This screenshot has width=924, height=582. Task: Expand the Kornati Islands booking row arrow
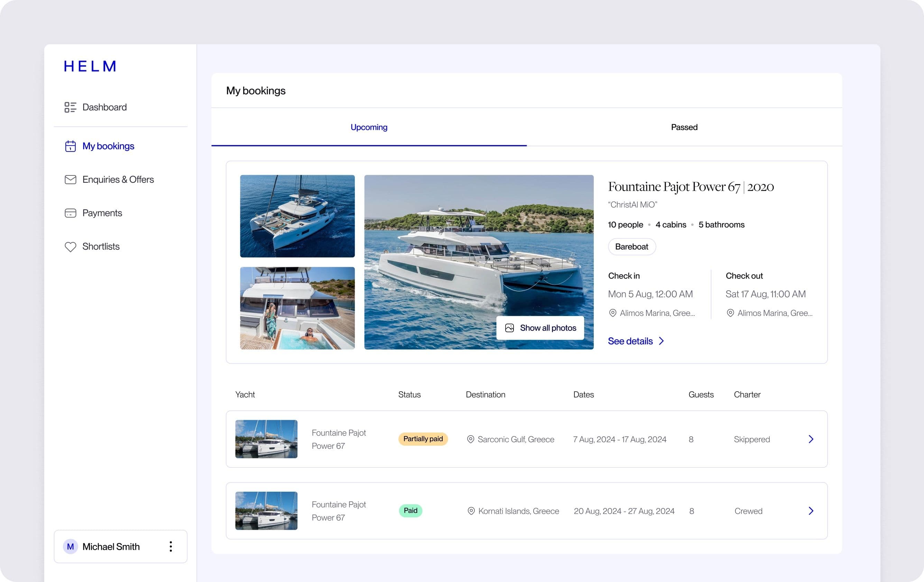[x=811, y=511]
